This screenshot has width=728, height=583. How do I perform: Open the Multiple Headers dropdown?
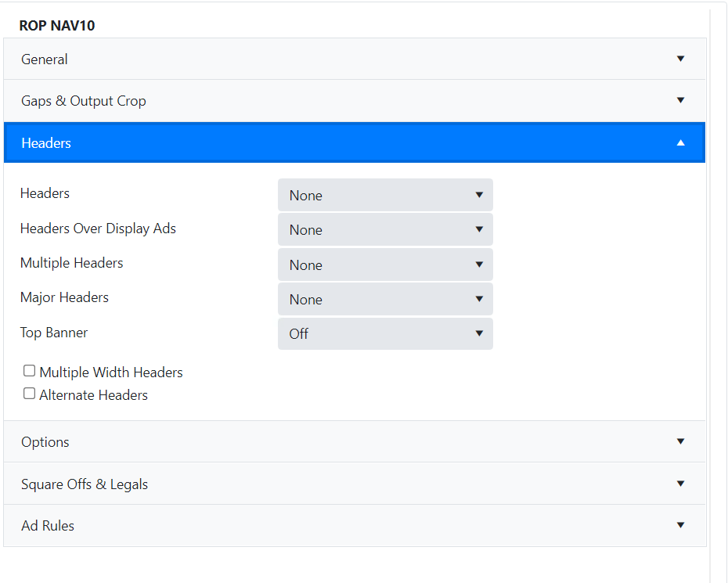point(385,265)
